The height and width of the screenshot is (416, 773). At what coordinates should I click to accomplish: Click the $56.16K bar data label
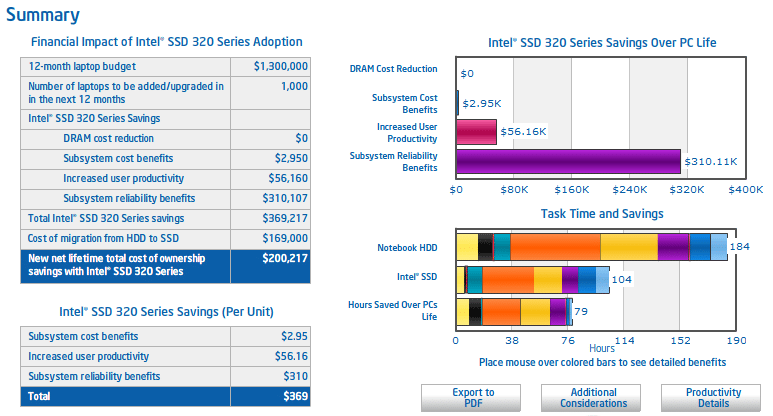(x=523, y=132)
